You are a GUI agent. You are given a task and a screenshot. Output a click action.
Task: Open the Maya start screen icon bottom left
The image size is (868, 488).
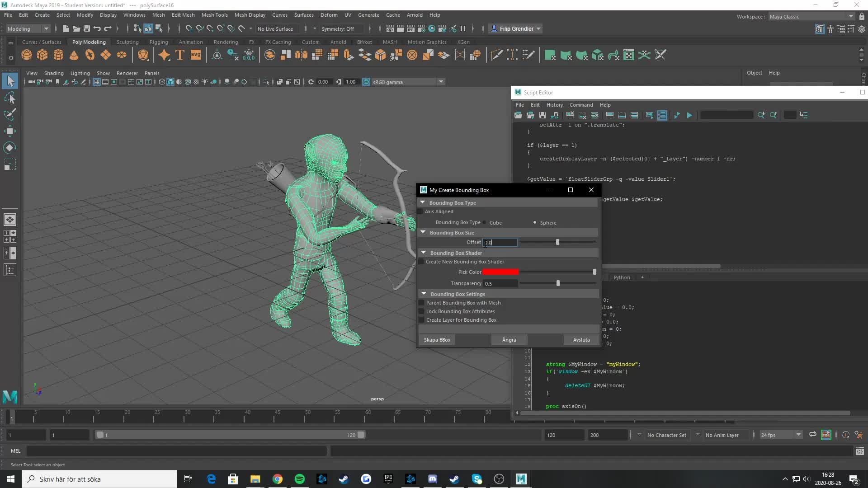point(9,397)
